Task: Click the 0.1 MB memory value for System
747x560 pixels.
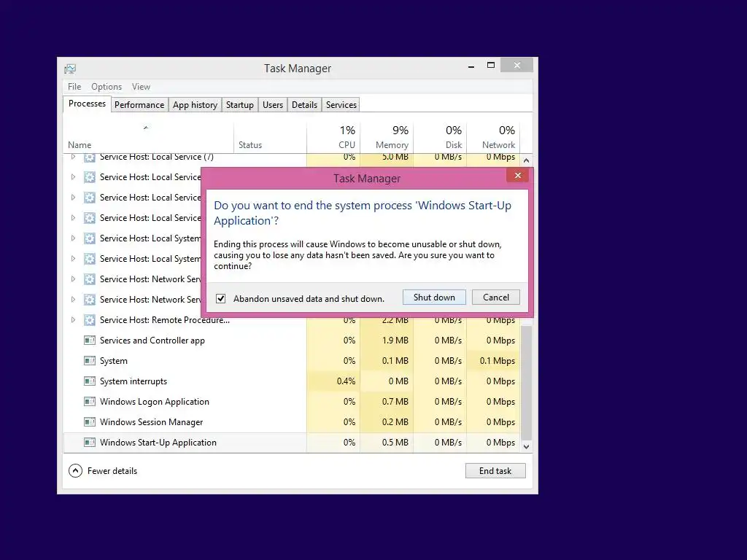Action: 395,361
